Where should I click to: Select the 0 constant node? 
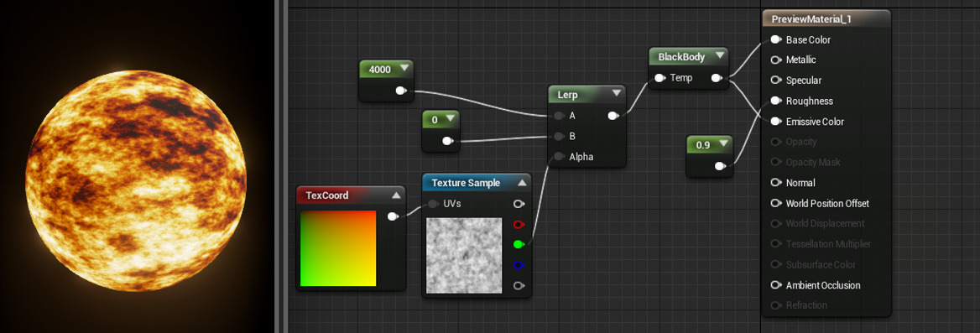pos(440,131)
